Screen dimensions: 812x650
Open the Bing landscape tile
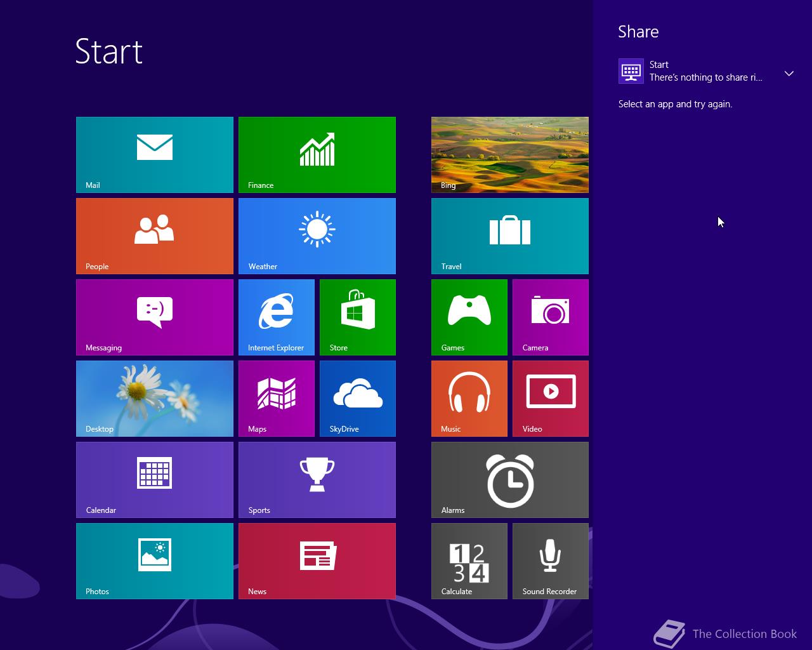[510, 155]
